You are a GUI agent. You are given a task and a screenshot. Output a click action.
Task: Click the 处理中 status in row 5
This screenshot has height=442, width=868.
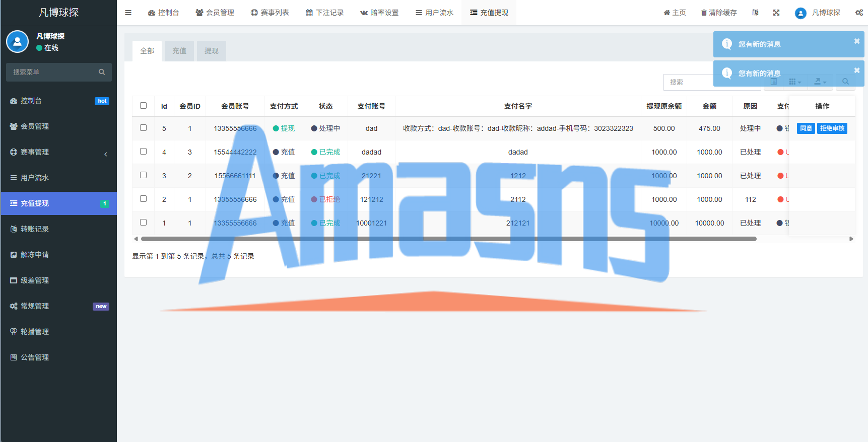pyautogui.click(x=325, y=128)
